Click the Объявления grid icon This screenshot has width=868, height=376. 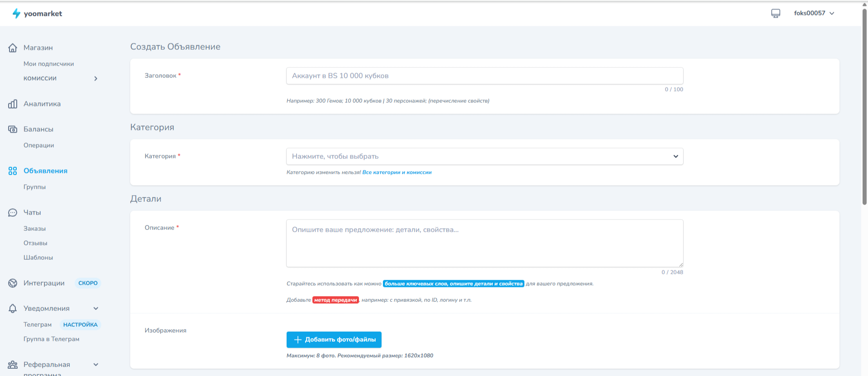pyautogui.click(x=13, y=171)
